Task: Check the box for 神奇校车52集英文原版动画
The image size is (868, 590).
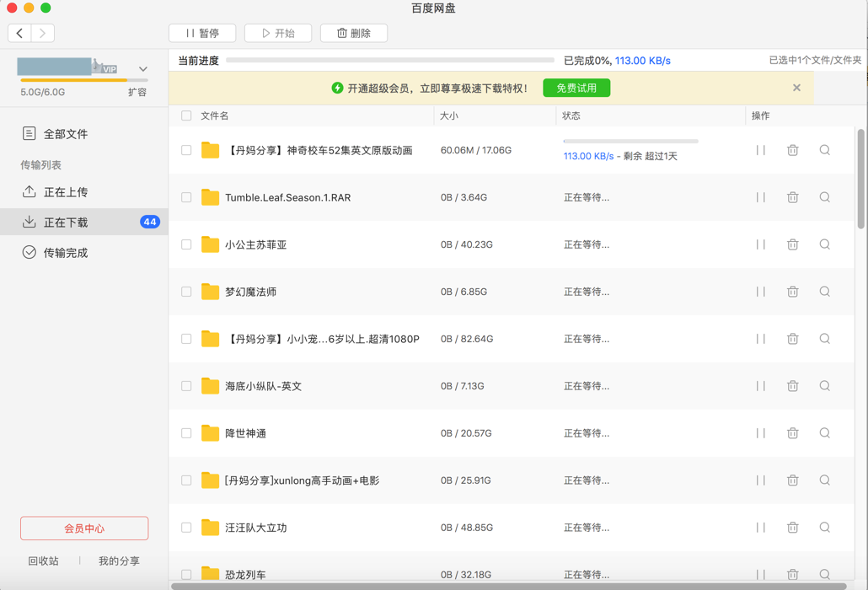Action: [186, 150]
